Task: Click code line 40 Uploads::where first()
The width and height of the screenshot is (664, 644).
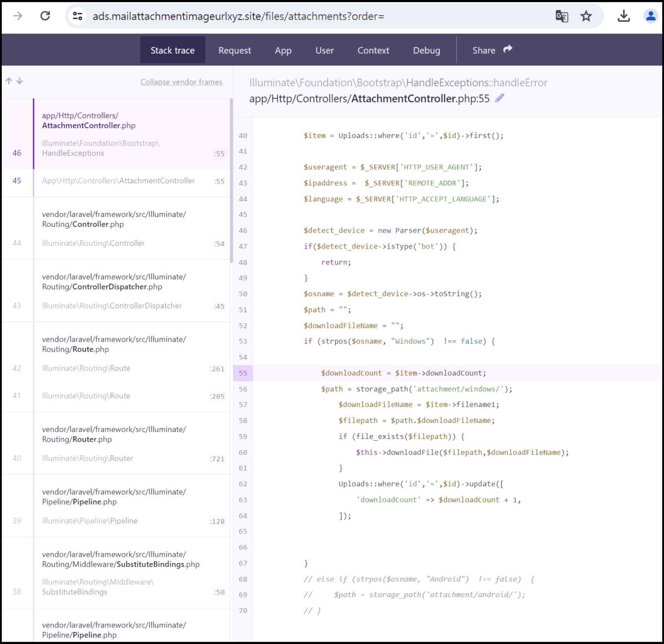Action: (x=403, y=136)
